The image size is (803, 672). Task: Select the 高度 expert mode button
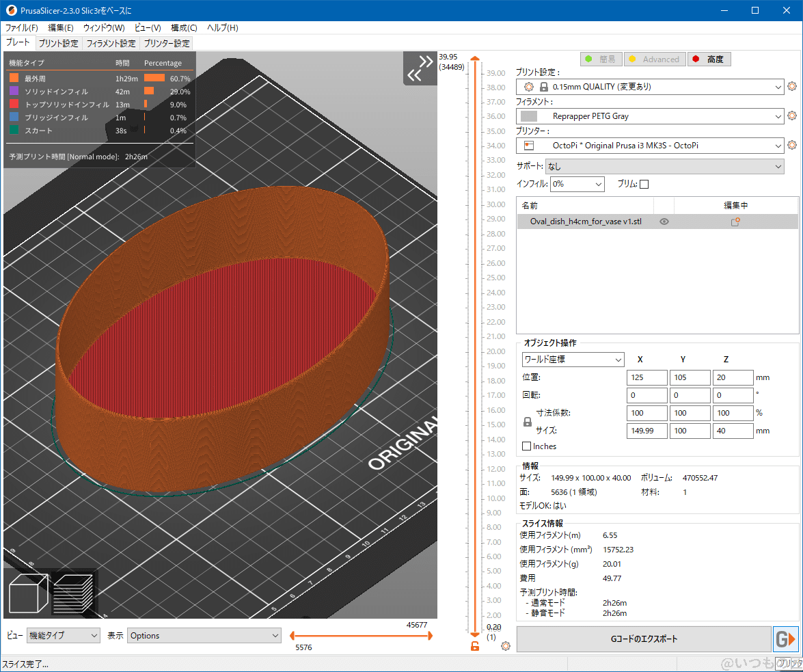click(709, 59)
